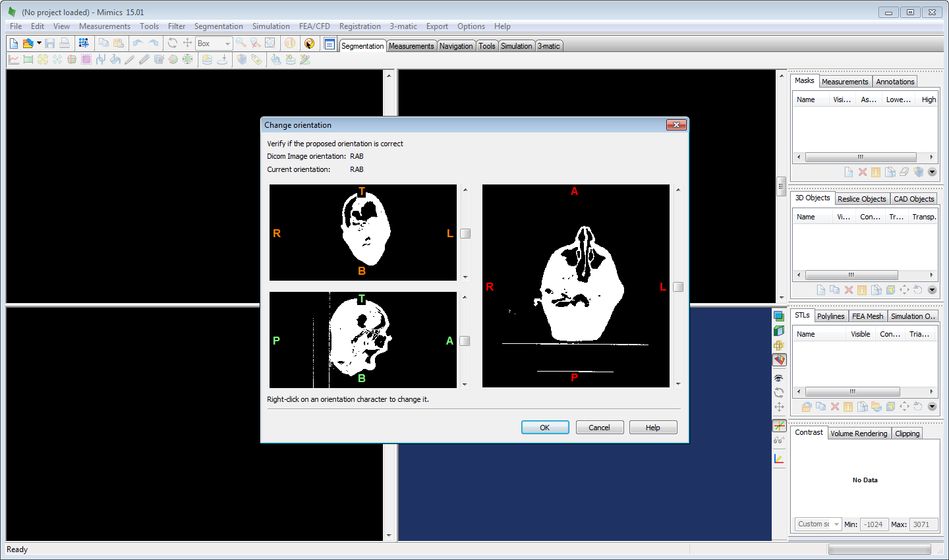Toggle the blue overlapping squares icon atop the 3D sidebar
The image size is (949, 560).
coord(779,316)
